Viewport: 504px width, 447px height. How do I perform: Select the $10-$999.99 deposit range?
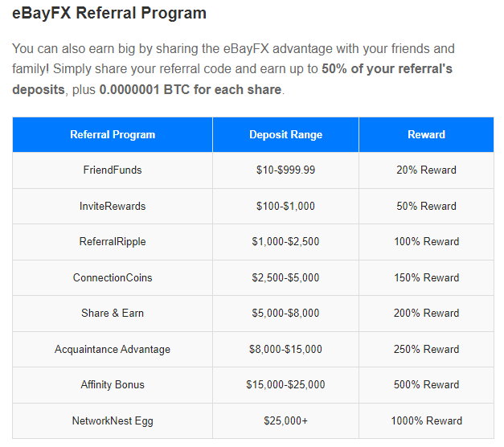pyautogui.click(x=285, y=170)
